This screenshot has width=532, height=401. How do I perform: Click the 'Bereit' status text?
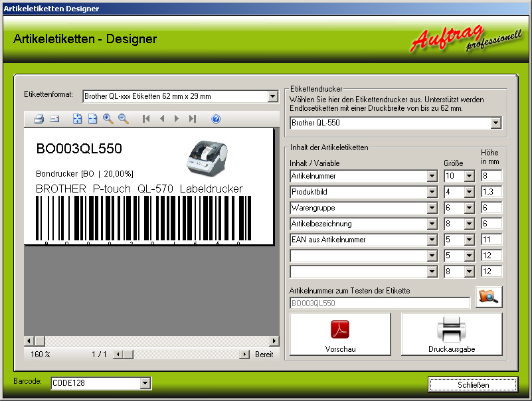point(264,355)
